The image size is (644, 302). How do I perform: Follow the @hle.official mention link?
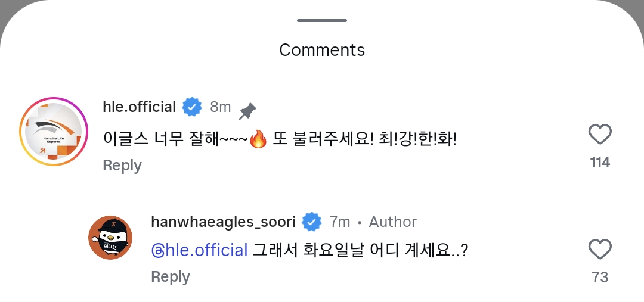[199, 250]
